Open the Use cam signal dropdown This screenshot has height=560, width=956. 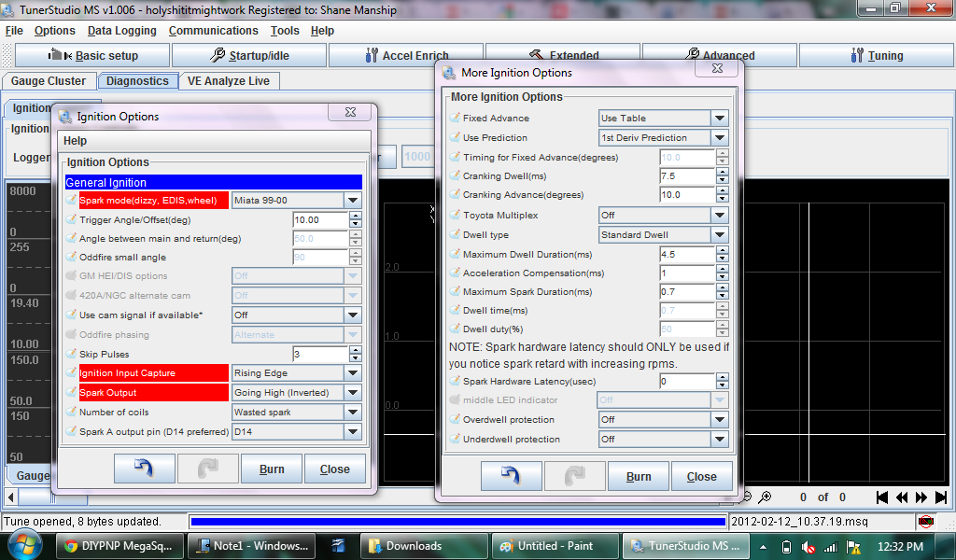352,315
